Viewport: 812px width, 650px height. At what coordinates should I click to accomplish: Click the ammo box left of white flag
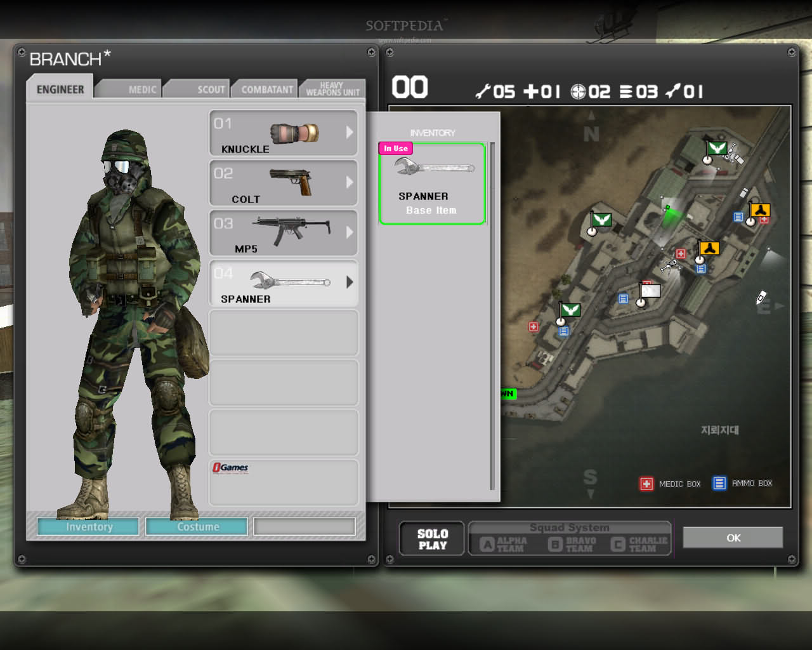[x=624, y=298]
